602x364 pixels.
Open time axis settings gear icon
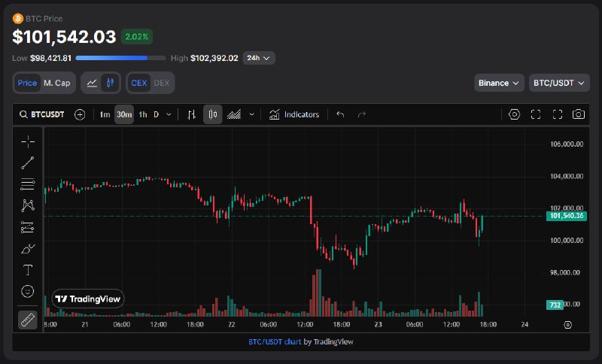[568, 325]
